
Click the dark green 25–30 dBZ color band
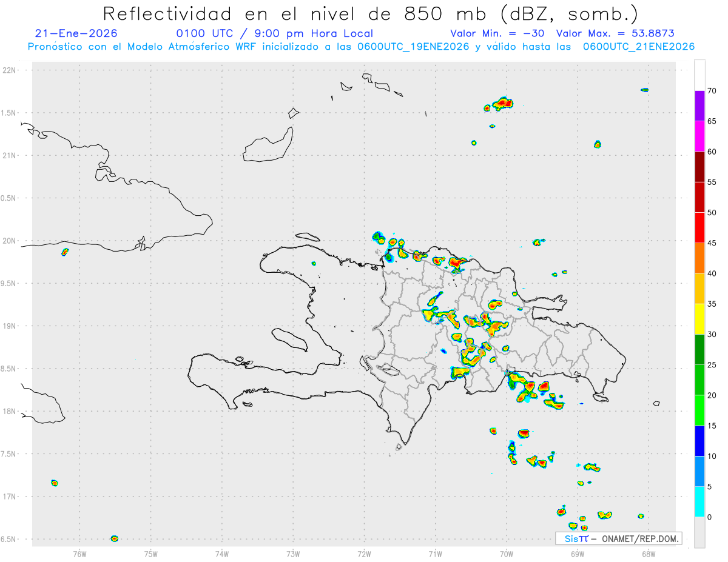point(699,349)
